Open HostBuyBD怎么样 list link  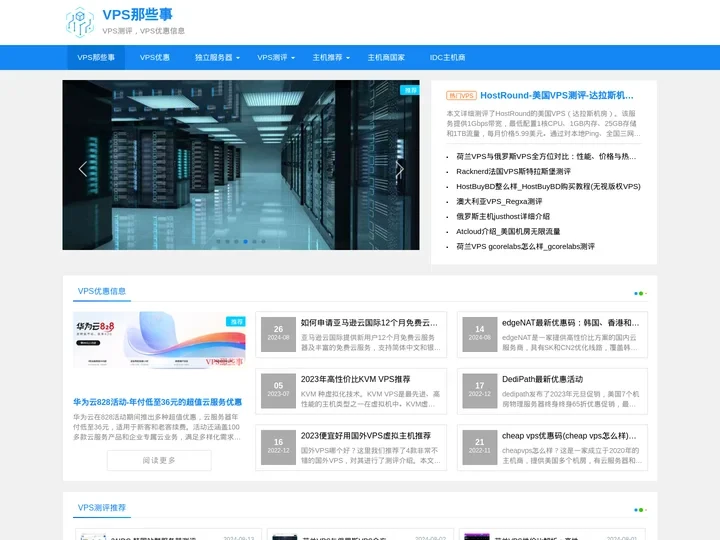coord(548,186)
